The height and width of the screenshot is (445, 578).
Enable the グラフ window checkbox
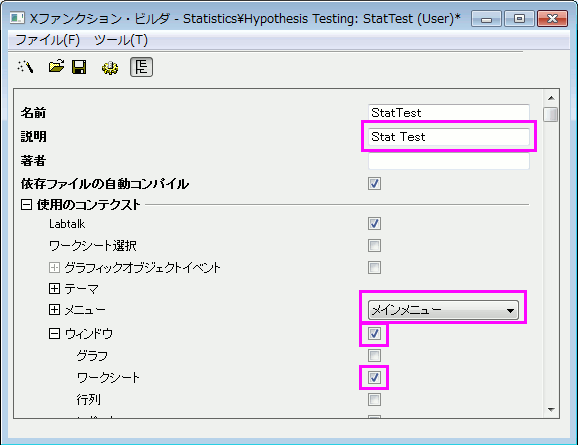click(374, 356)
